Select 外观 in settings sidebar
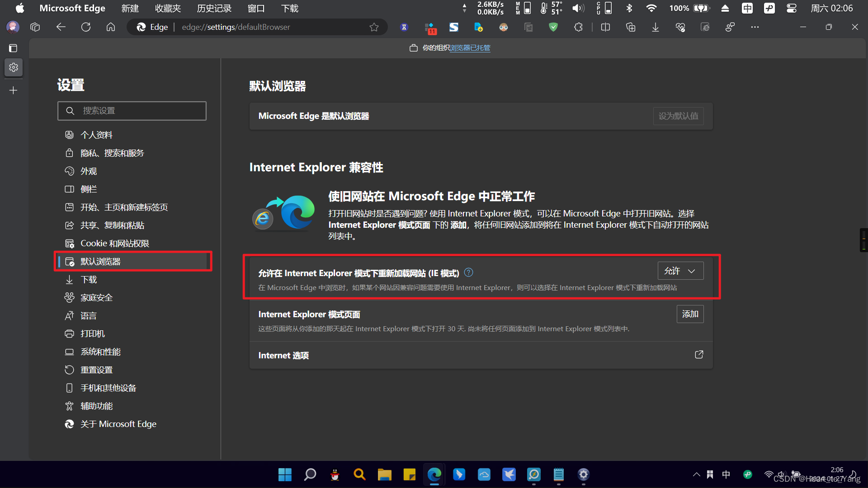868x488 pixels. click(89, 171)
